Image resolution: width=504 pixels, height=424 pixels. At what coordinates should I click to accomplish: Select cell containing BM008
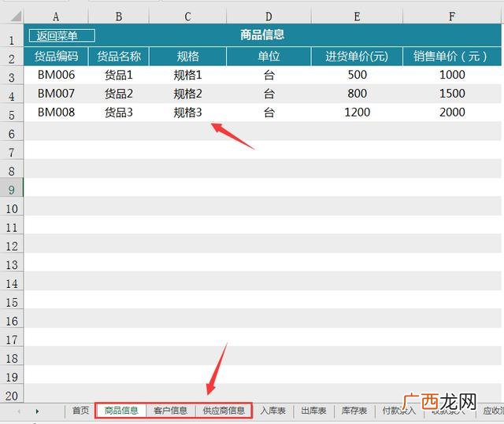tap(56, 112)
